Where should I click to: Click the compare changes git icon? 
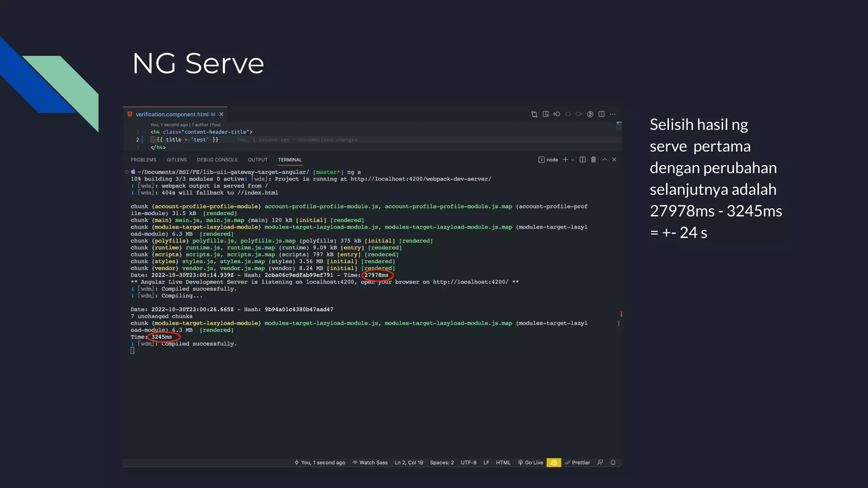(534, 114)
